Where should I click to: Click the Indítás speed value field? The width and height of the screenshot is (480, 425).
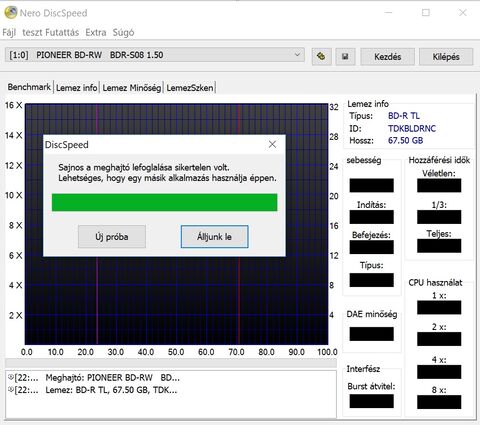(x=371, y=217)
